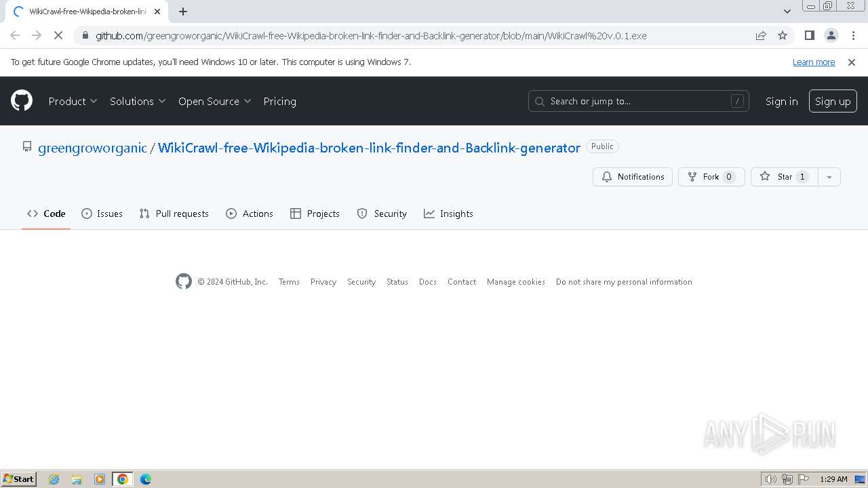Click the Notifications bell button
The image size is (868, 488).
click(x=633, y=177)
